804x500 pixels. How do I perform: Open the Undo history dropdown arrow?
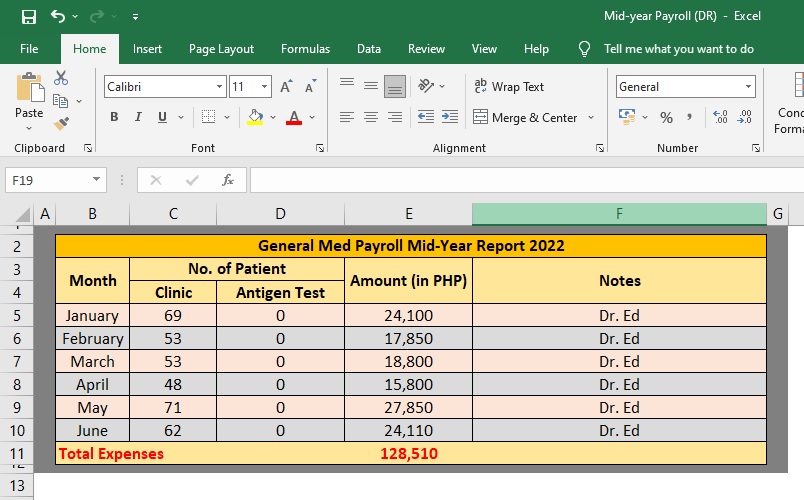point(75,17)
